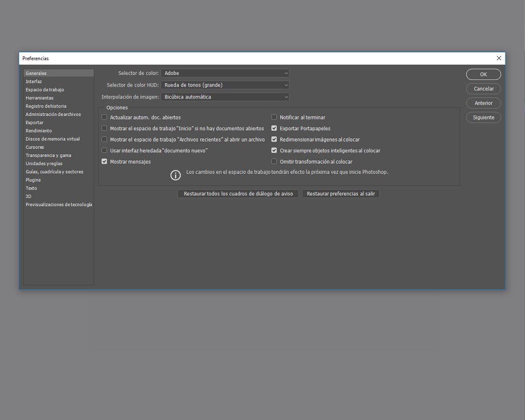This screenshot has width=525, height=420.
Task: Enable Omitir transformación al colocar
Action: click(x=274, y=162)
